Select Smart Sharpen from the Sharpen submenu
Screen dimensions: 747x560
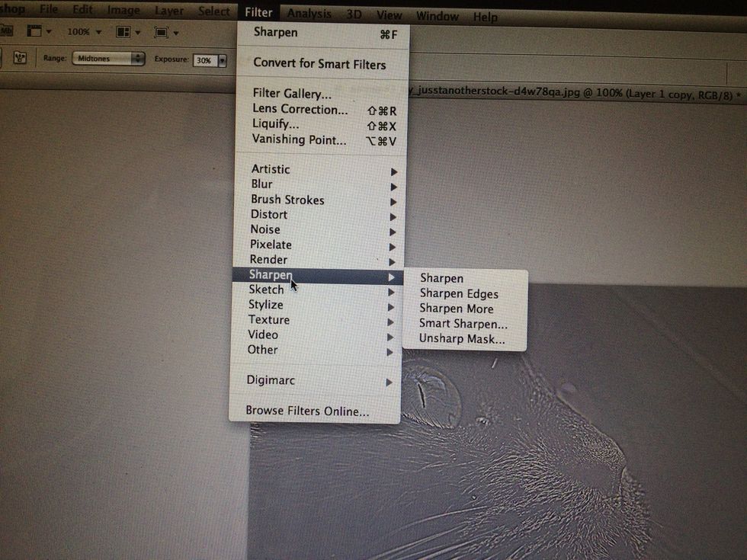point(463,324)
